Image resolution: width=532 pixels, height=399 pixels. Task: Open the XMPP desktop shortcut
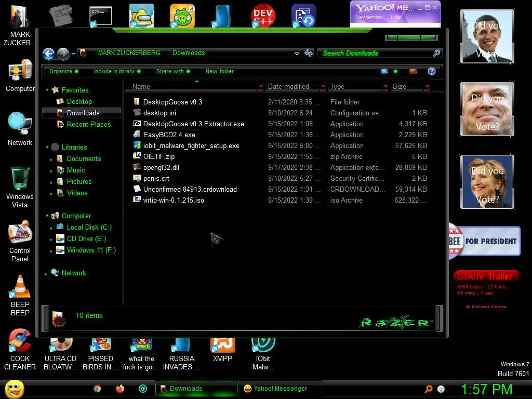tap(222, 351)
